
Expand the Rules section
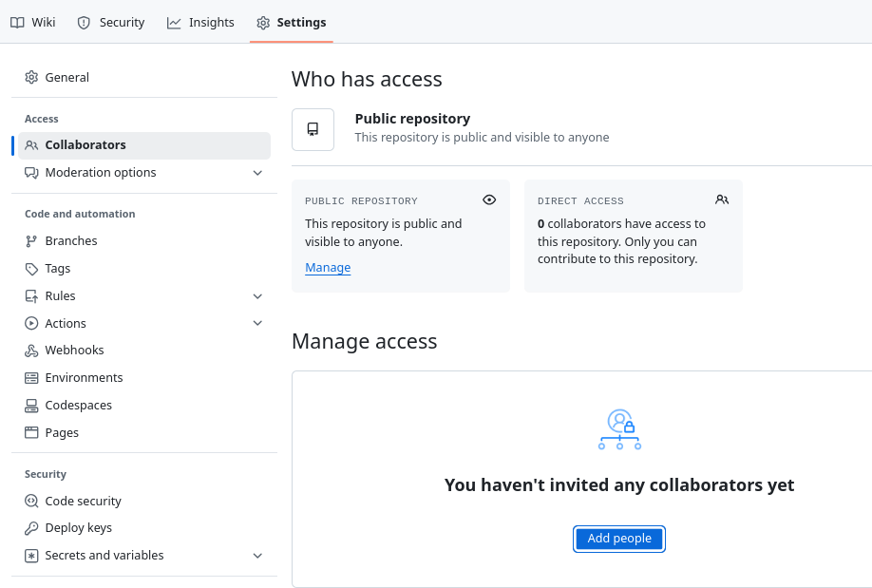[x=257, y=295]
